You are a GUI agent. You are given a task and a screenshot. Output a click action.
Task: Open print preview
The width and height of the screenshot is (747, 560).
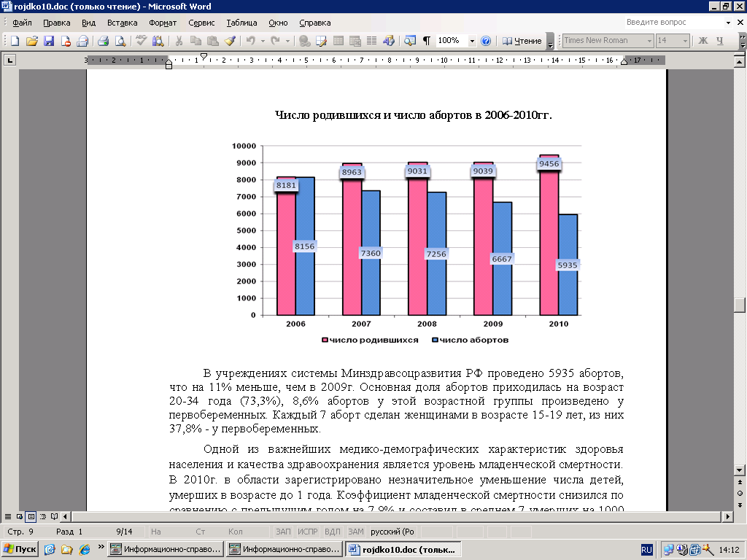click(120, 41)
